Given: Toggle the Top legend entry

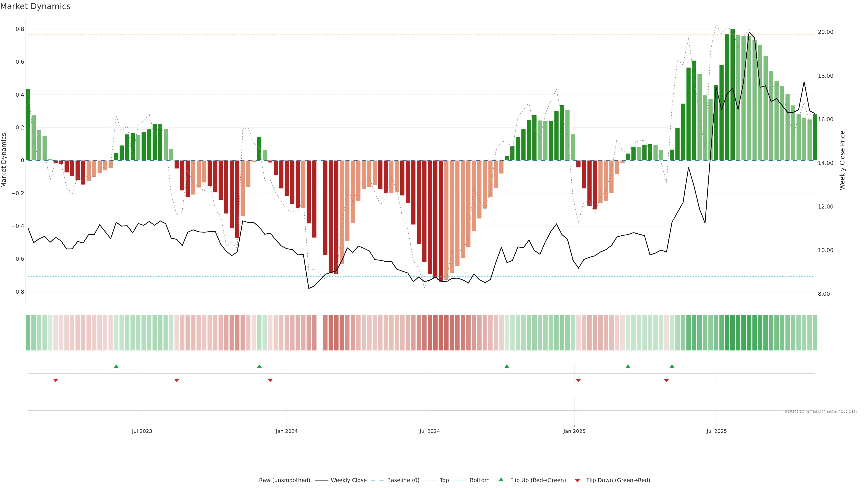Looking at the screenshot, I should coord(444,480).
